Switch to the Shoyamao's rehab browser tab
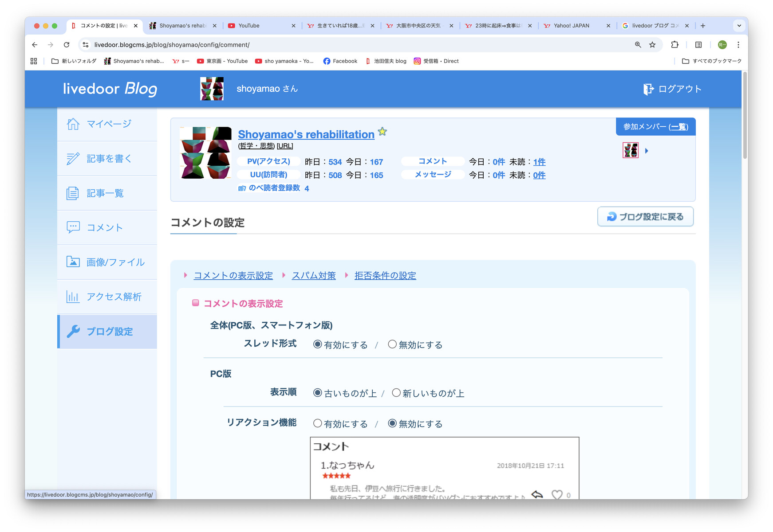Screen dimensions: 773x532 click(183, 26)
